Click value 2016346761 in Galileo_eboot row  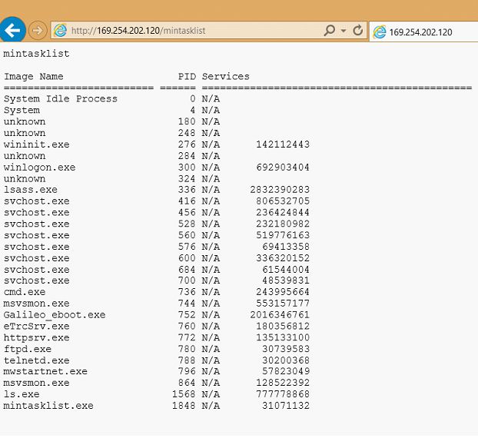tap(280, 315)
